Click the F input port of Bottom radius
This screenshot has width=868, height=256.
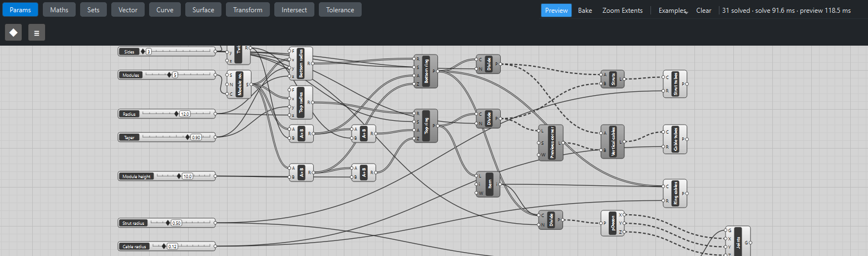[290, 51]
